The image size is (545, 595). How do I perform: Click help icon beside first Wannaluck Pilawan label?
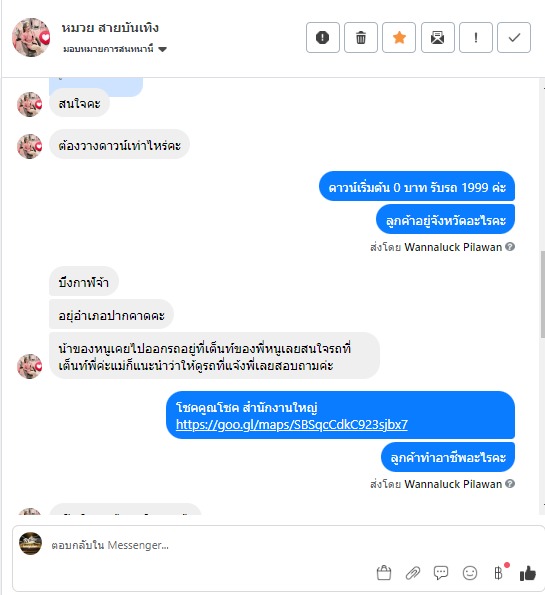point(510,247)
